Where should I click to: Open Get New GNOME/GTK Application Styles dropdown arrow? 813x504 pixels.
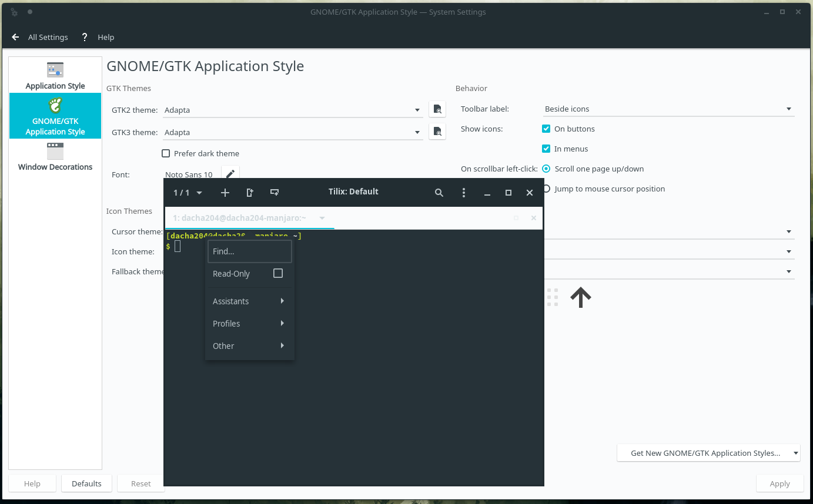795,453
